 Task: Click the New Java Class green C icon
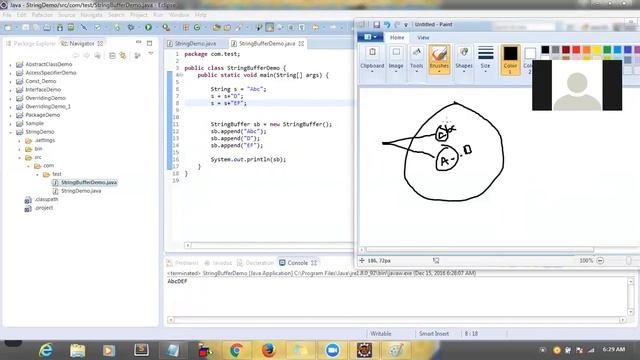click(x=197, y=27)
